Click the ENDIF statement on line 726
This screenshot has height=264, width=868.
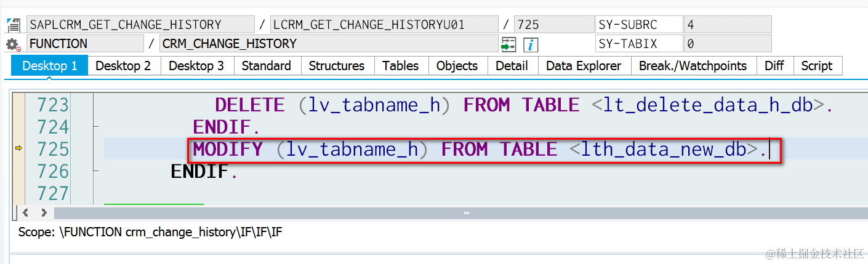[x=205, y=172]
